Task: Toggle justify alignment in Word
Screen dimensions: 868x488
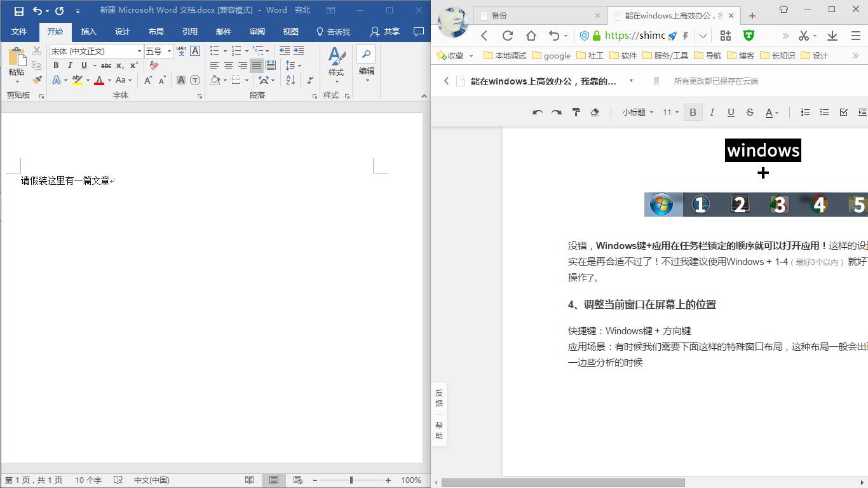Action: [256, 65]
